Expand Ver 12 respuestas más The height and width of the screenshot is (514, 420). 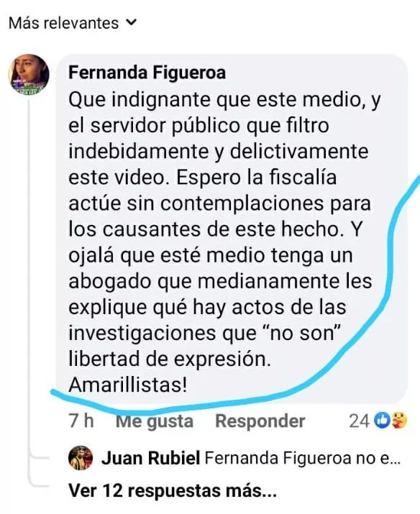tap(173, 491)
